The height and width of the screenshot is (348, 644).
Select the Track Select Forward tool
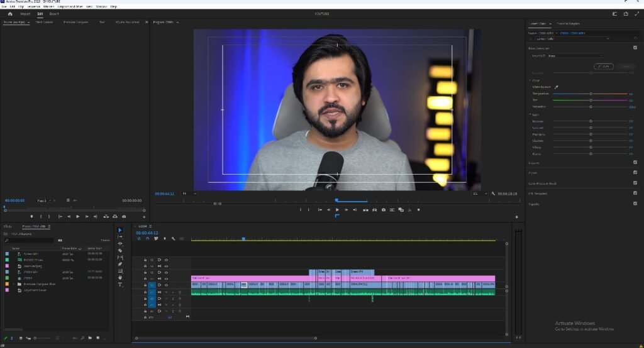point(120,237)
